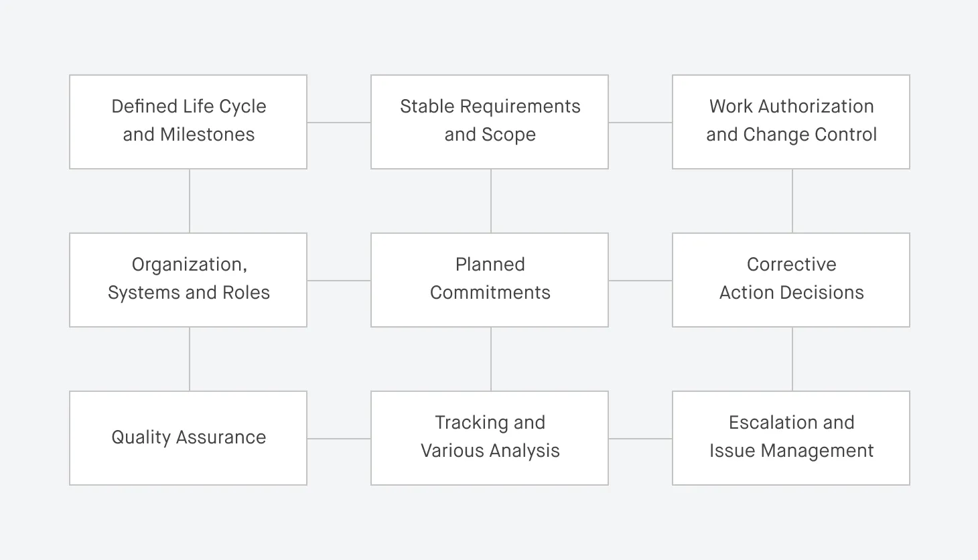The width and height of the screenshot is (978, 560).
Task: Select the Quality Assurance box
Action: 188,438
